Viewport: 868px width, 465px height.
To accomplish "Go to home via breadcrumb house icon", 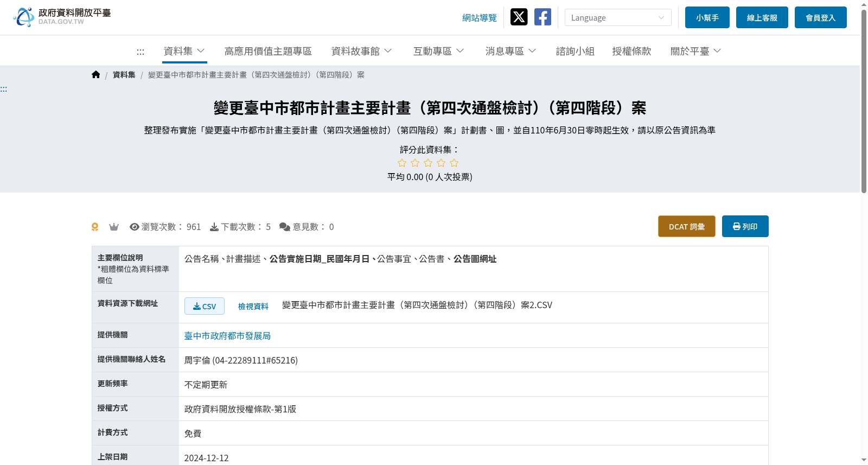I will pyautogui.click(x=96, y=75).
